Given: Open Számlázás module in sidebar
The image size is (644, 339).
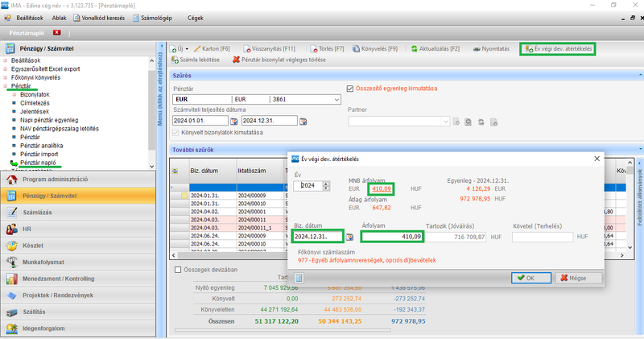Looking at the screenshot, I should (x=78, y=213).
